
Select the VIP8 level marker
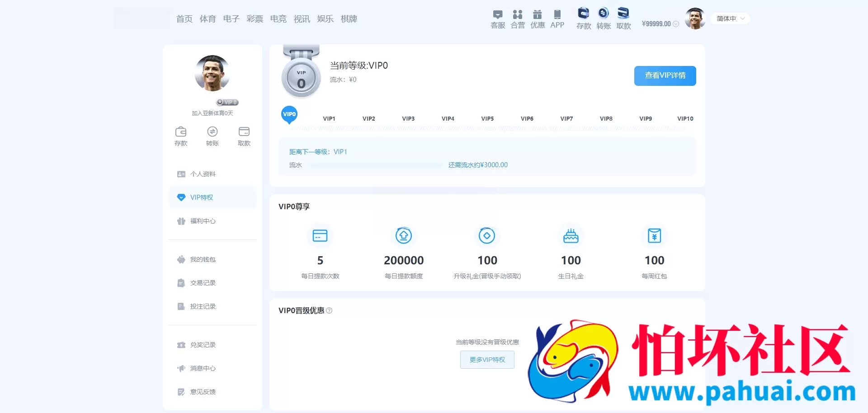coord(606,119)
